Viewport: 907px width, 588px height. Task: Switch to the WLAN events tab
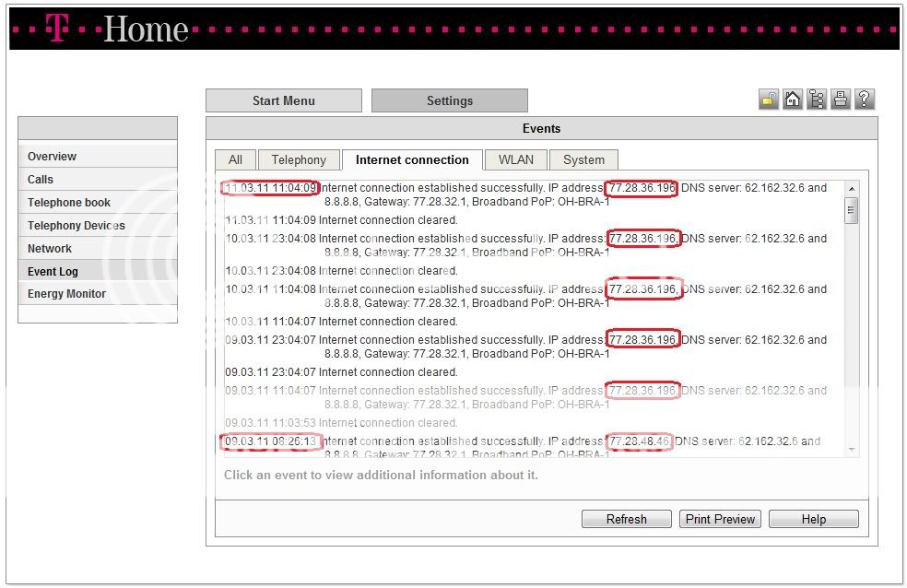click(x=515, y=160)
